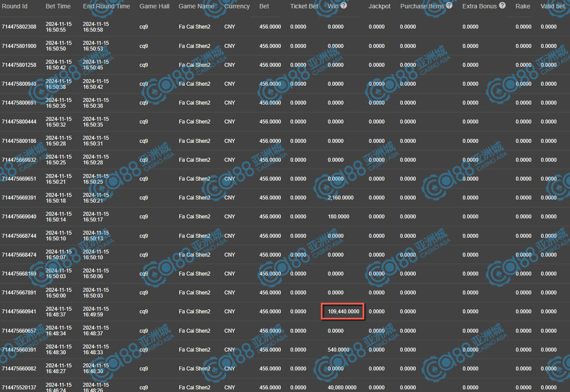Click the Extra Bonus question mark icon
The image size is (570, 392).
pyautogui.click(x=502, y=6)
